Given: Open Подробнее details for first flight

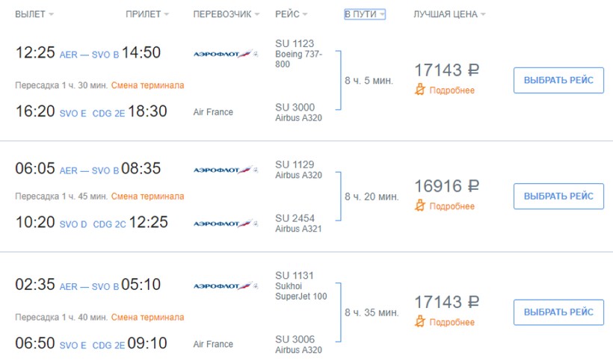Looking at the screenshot, I should (452, 90).
